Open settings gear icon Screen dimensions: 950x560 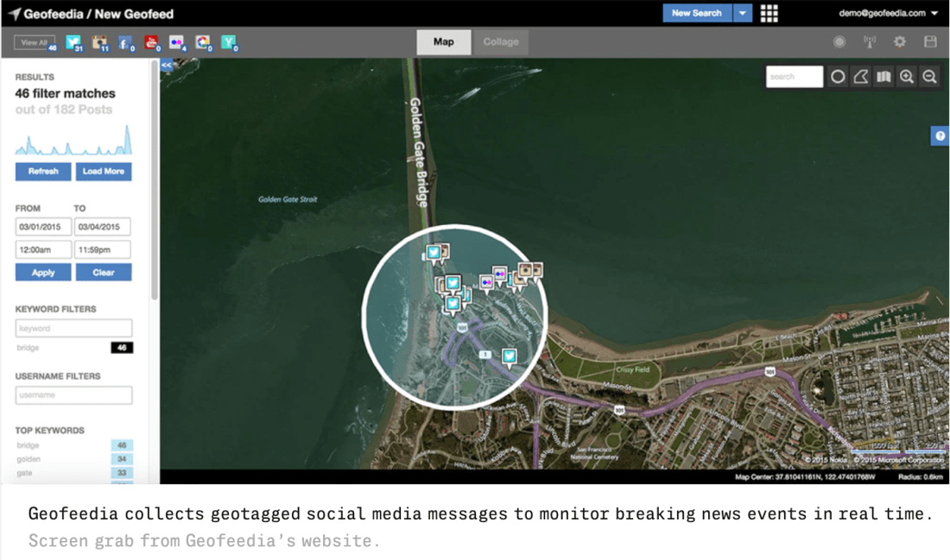900,41
